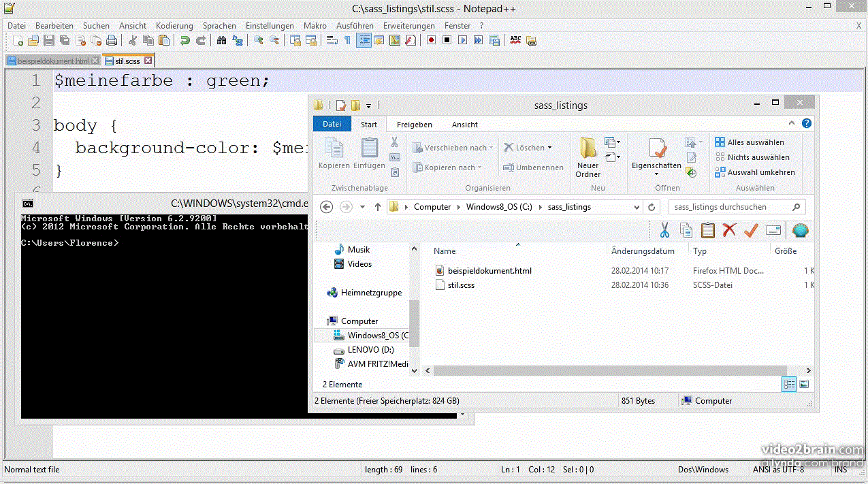Viewport: 868px width, 484px height.
Task: Close the stil.scss tab with its X
Action: 148,61
